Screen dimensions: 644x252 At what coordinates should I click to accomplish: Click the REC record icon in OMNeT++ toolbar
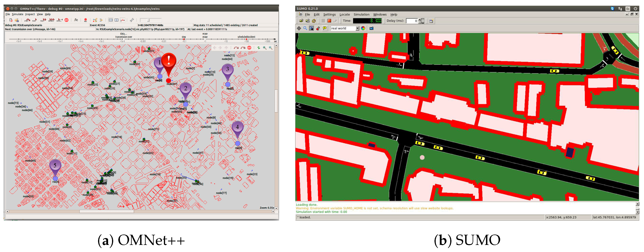(85, 20)
